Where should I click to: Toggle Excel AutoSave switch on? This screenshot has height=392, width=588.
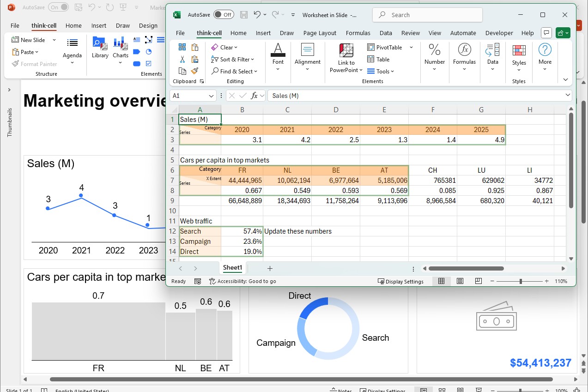[224, 15]
